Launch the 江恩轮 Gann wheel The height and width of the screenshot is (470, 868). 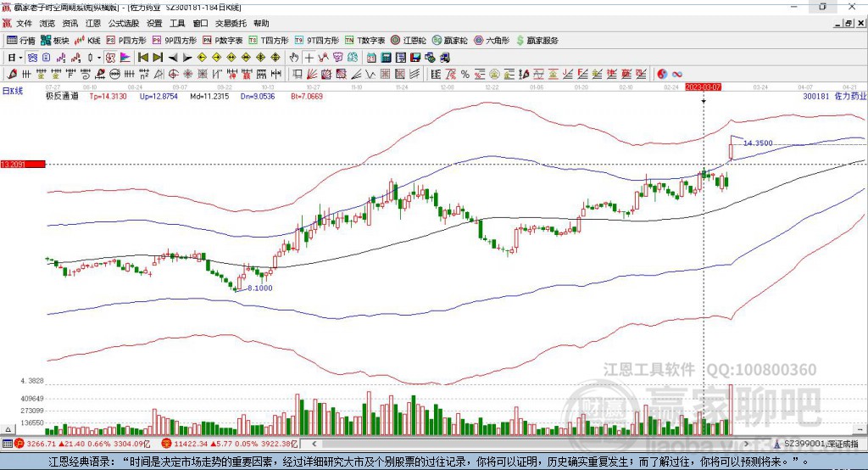tap(409, 41)
